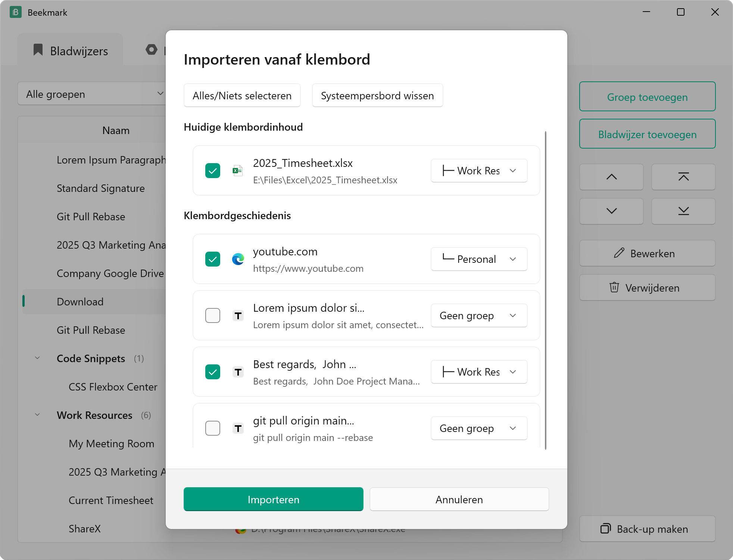Enable the git pull origin main checkbox
Screen dimensions: 733x560
pos(213,428)
